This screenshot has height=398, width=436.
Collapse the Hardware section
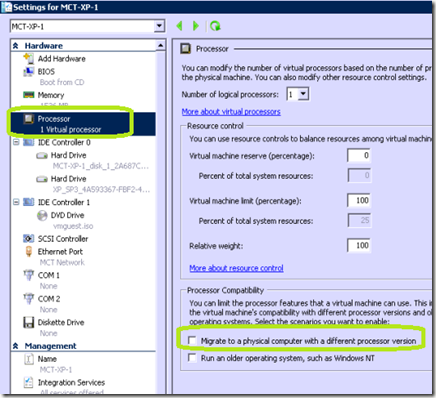16,46
